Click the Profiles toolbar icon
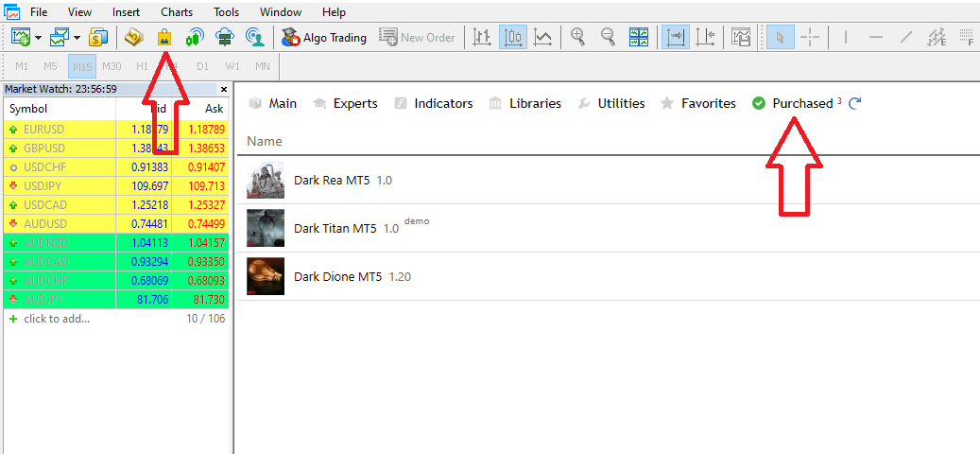 pyautogui.click(x=60, y=38)
